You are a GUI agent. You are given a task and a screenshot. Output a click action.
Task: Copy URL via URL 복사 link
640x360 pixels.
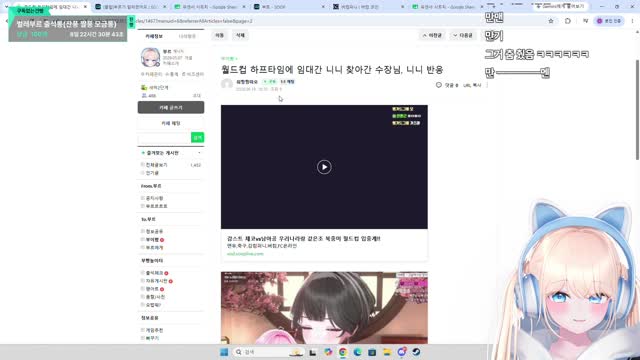click(x=472, y=85)
